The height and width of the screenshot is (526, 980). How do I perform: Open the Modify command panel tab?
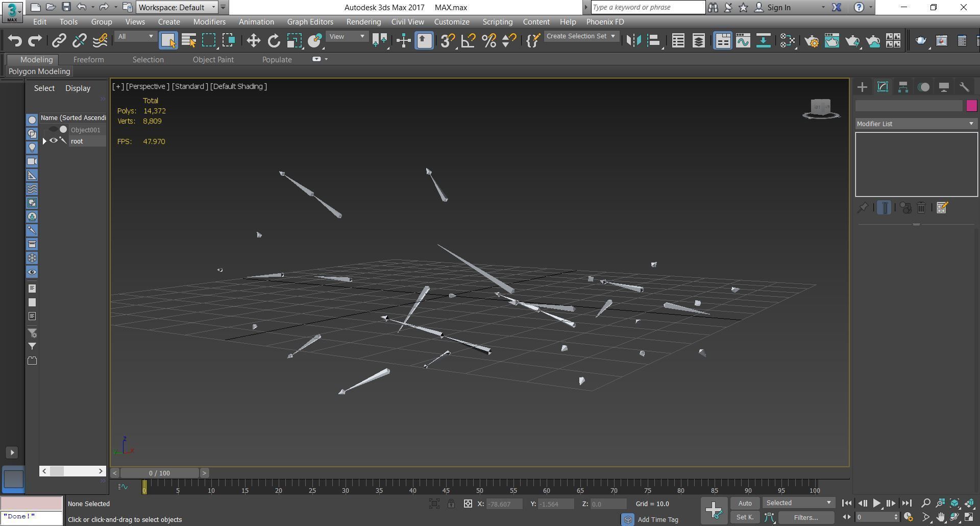pos(883,87)
